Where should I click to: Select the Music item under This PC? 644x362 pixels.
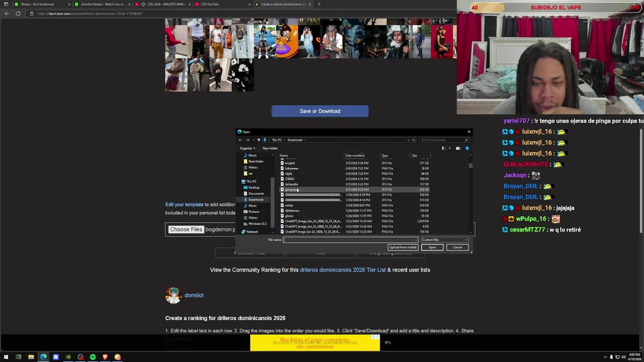[253, 206]
